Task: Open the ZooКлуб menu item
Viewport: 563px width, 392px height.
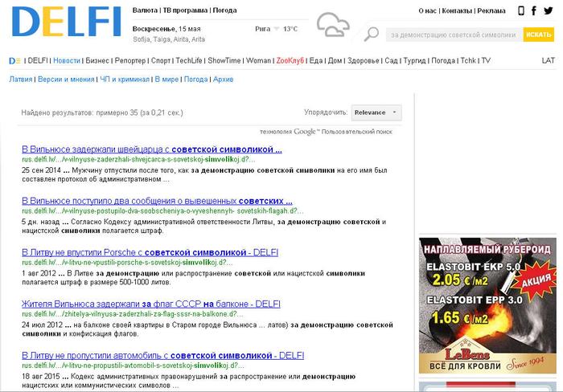Action: pos(290,60)
